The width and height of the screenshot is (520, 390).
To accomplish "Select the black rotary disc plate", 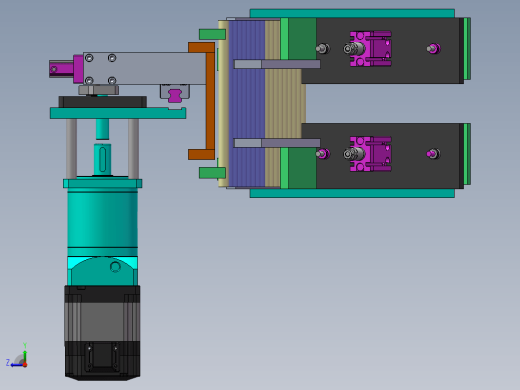I will coord(103,102).
